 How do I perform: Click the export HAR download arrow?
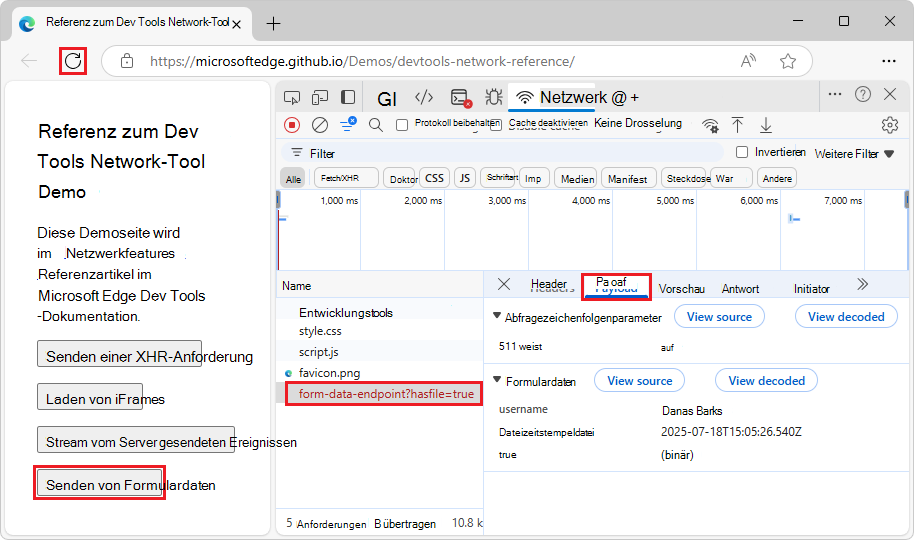click(766, 125)
